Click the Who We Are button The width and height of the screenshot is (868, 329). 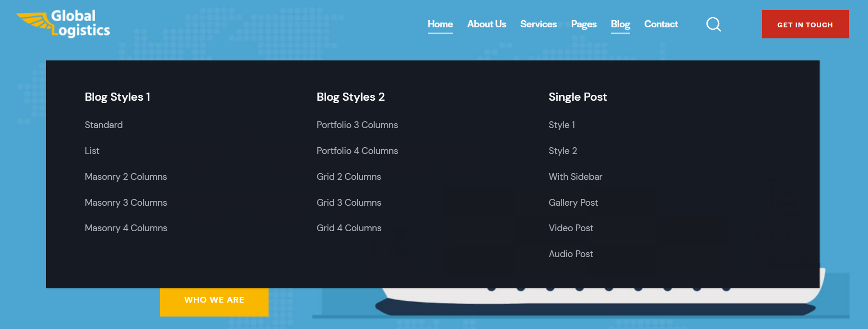tap(214, 300)
